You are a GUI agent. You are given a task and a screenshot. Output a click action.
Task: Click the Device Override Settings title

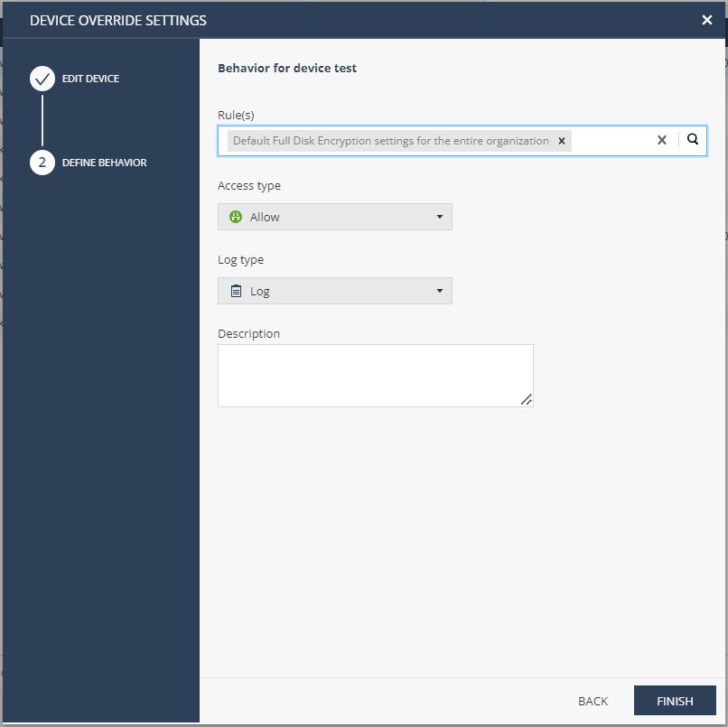pos(118,21)
